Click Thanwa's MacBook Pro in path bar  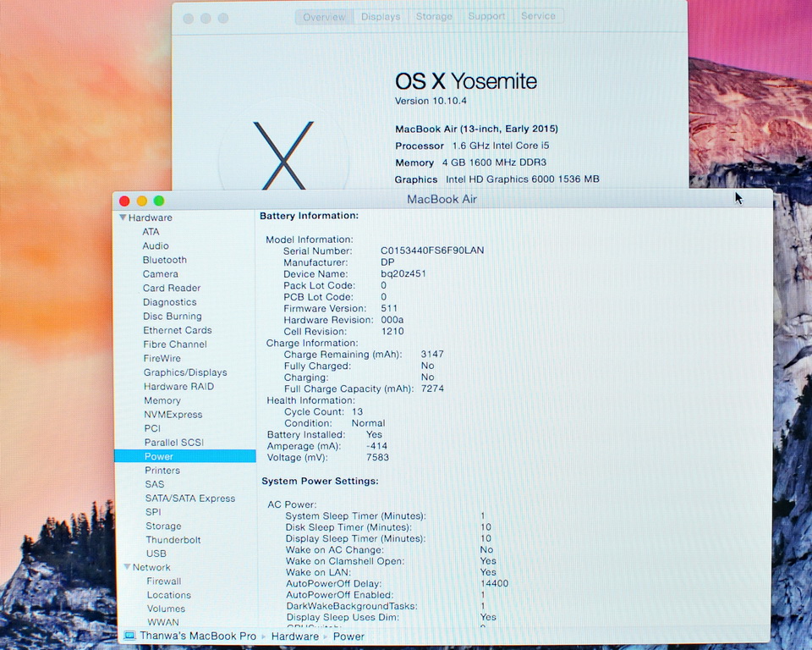[x=198, y=636]
